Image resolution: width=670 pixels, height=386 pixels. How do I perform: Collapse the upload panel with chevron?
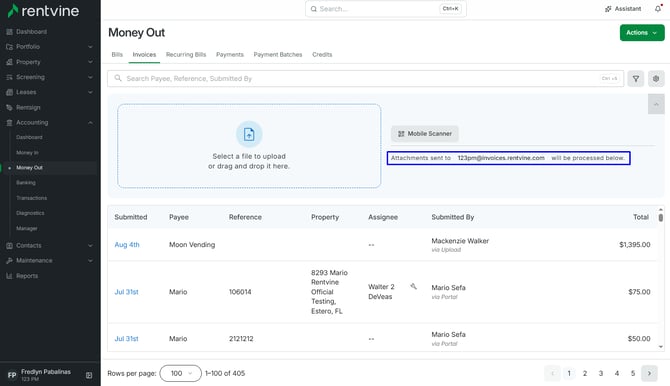pos(656,104)
